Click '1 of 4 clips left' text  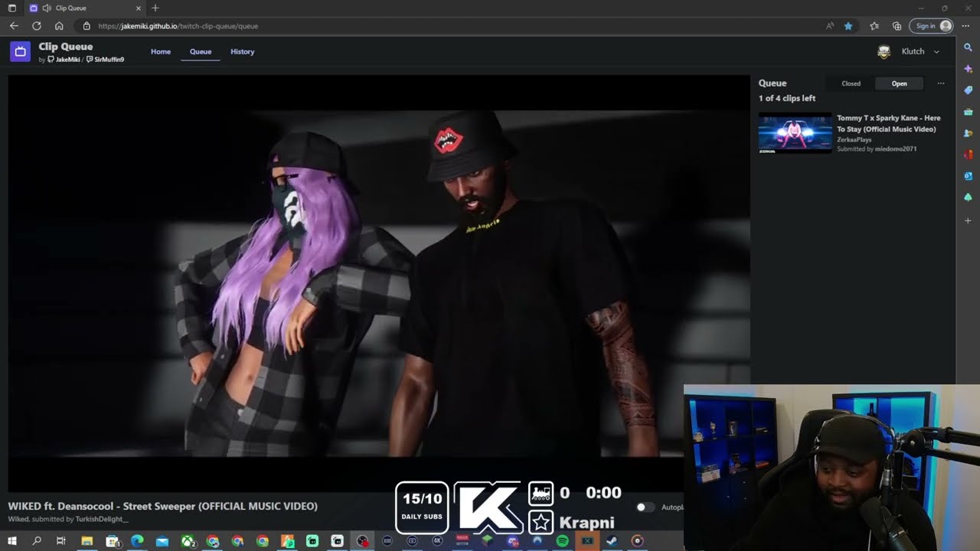pyautogui.click(x=787, y=98)
